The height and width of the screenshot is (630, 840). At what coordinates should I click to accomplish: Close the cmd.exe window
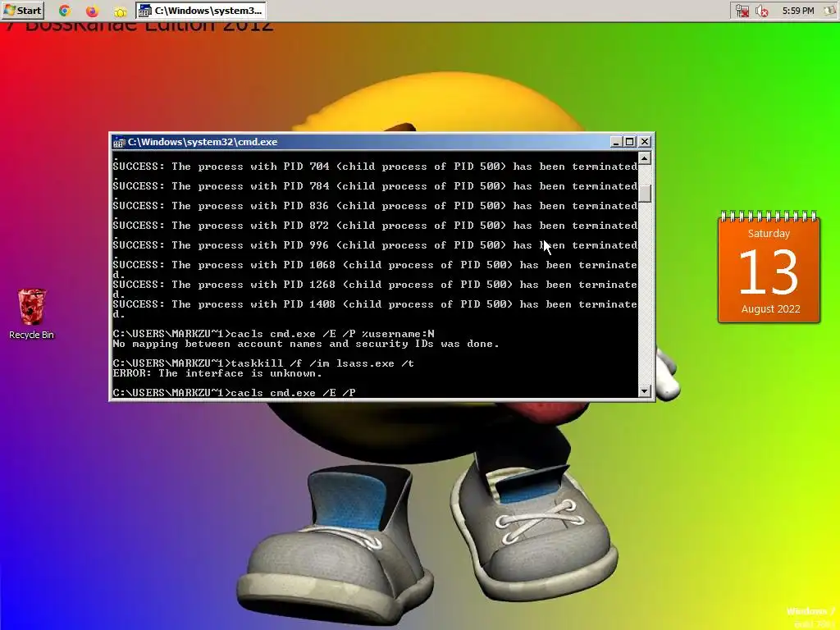[645, 142]
